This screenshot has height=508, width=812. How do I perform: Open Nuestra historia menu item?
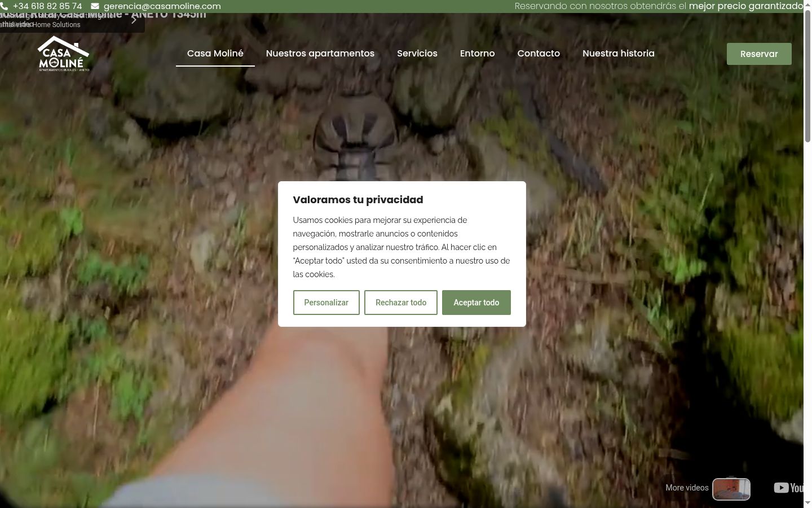coord(619,54)
